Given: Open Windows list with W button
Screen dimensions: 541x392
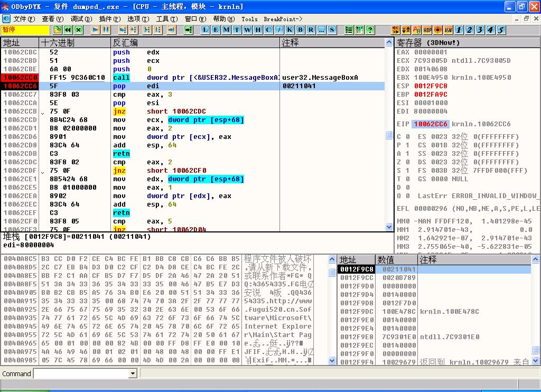Looking at the screenshot, I should pyautogui.click(x=247, y=30).
